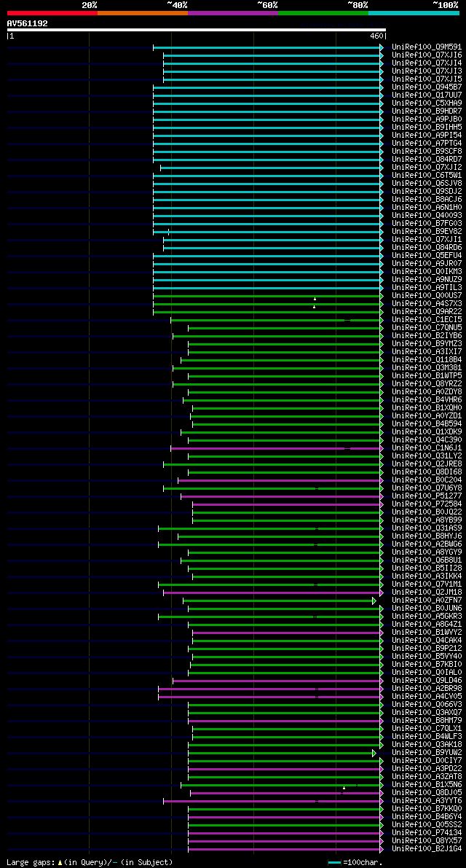Open the UniRef100_A9PJB0 hit link
The image size is (466, 868).
point(427,120)
